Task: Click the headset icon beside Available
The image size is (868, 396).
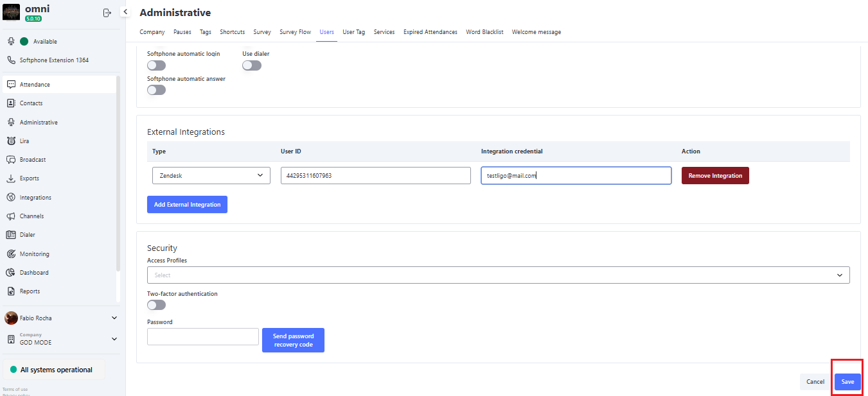Action: pyautogui.click(x=11, y=41)
